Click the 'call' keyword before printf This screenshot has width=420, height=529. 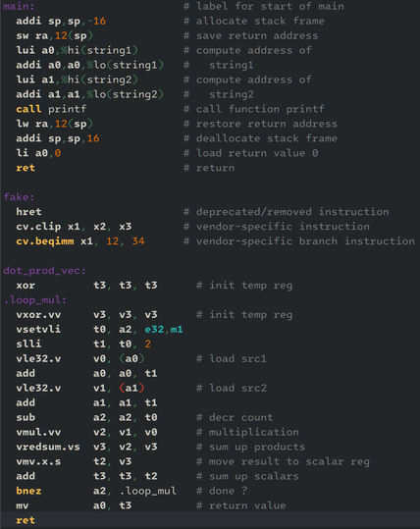click(28, 109)
